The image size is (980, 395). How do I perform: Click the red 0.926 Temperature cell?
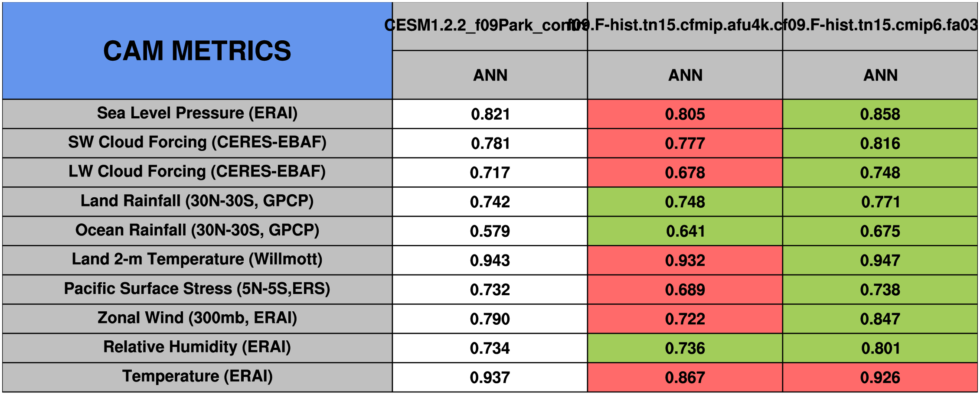(x=880, y=377)
